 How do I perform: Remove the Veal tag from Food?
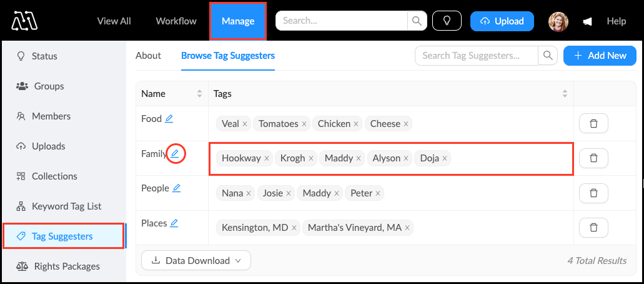(245, 124)
